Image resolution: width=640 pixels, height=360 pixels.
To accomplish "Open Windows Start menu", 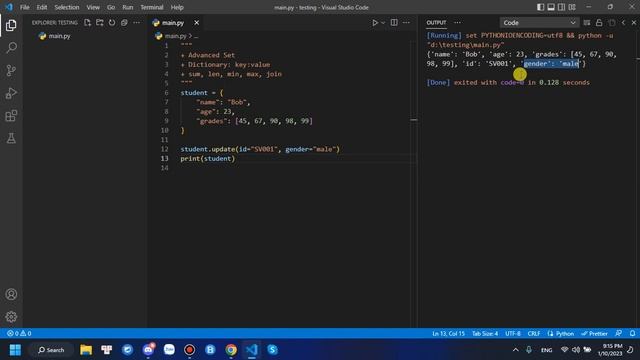I will [15, 350].
